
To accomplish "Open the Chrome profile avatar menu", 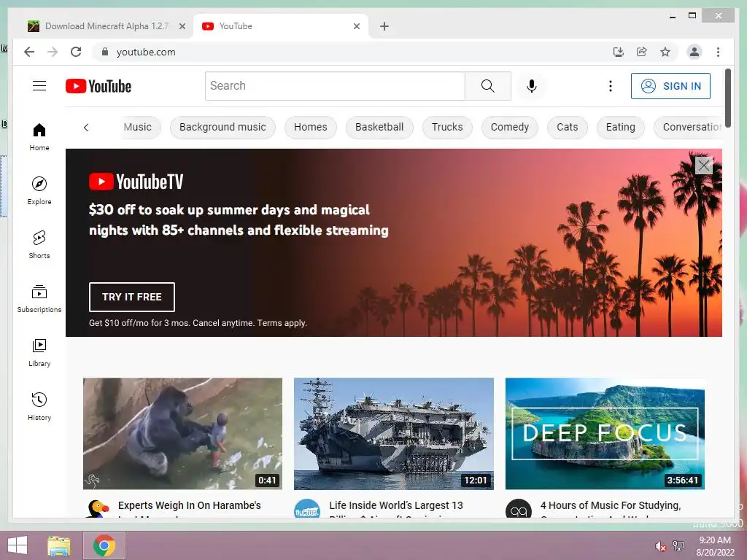I will point(694,52).
